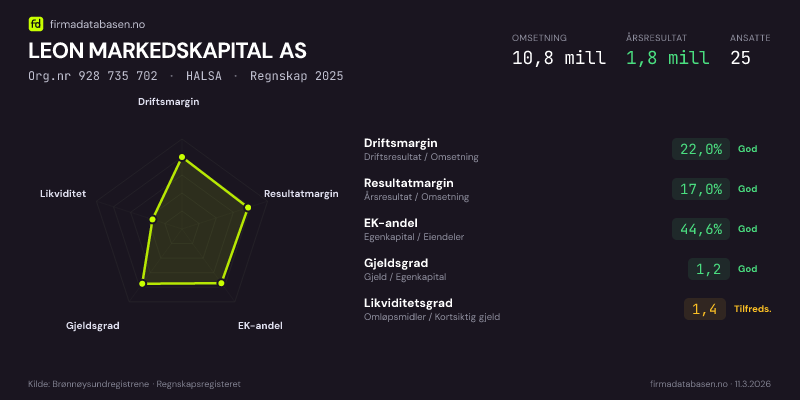The height and width of the screenshot is (400, 800).
Task: Click the Likviditetsgrad 1,4 value badge
Action: 705,309
